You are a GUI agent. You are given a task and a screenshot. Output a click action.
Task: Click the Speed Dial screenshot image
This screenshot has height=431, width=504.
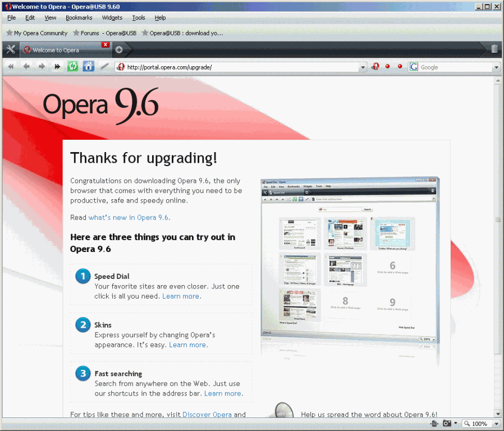pyautogui.click(x=350, y=261)
